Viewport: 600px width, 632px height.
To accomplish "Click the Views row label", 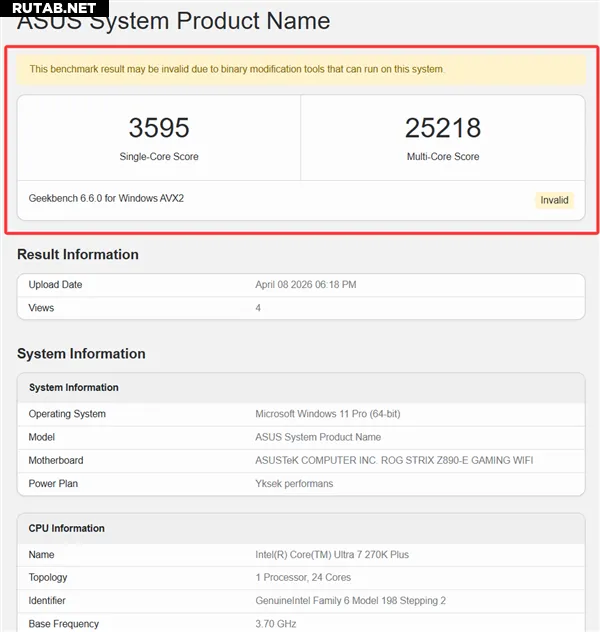I will tap(41, 308).
